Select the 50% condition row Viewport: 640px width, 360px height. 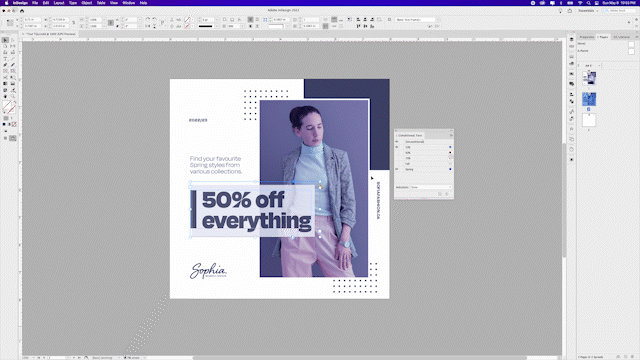424,147
